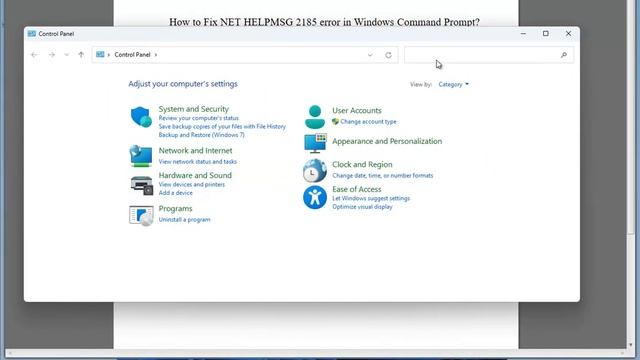The image size is (640, 360).
Task: Click Add a device link
Action: click(x=176, y=193)
